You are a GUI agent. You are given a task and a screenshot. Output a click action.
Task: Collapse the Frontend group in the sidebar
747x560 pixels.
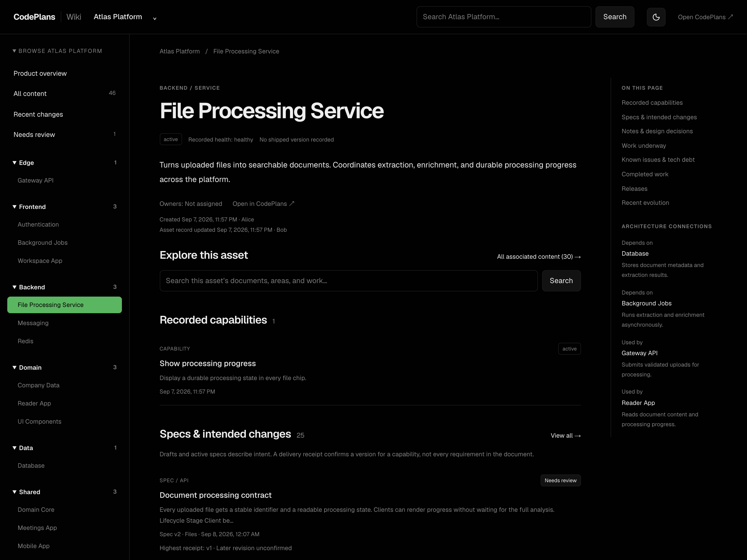[x=64, y=207]
